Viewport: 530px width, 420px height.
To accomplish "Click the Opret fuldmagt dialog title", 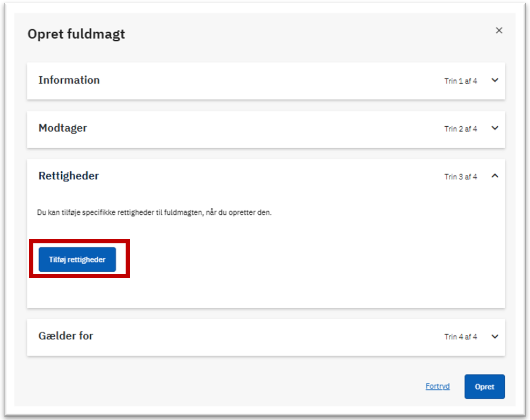I will click(76, 34).
